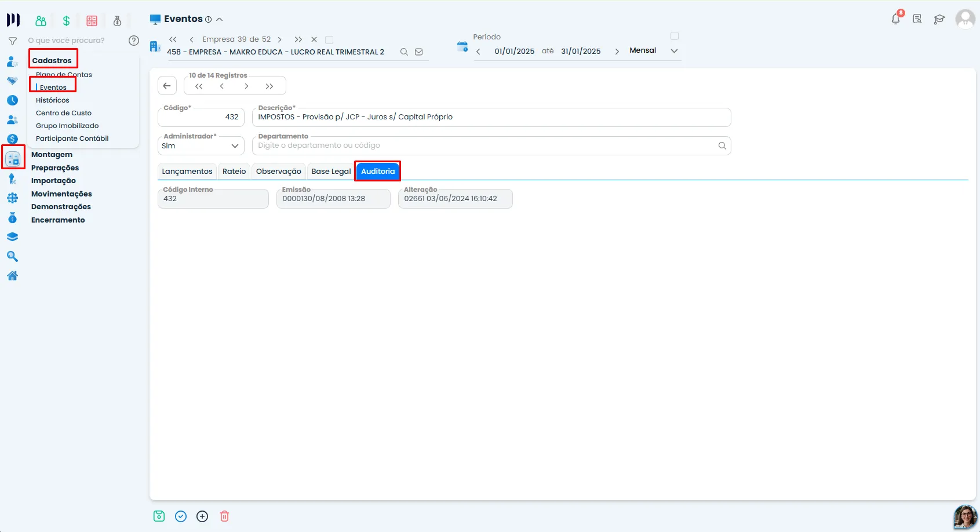980x532 pixels.
Task: Toggle the Período checkbox
Action: (675, 36)
